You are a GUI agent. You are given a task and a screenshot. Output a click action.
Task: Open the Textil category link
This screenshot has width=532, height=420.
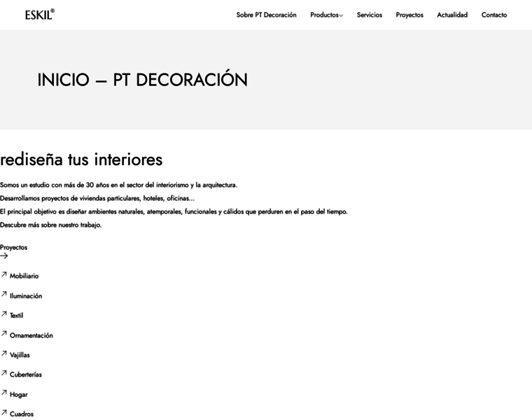pyautogui.click(x=16, y=316)
